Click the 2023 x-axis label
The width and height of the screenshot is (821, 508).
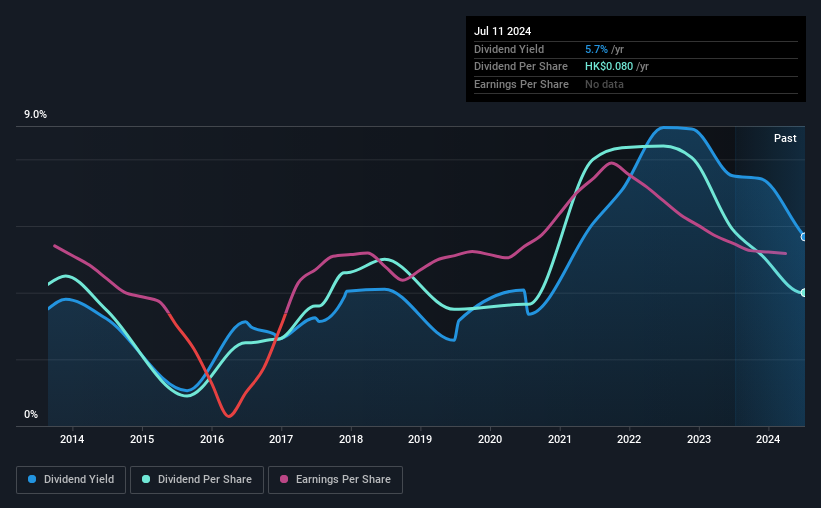point(699,439)
